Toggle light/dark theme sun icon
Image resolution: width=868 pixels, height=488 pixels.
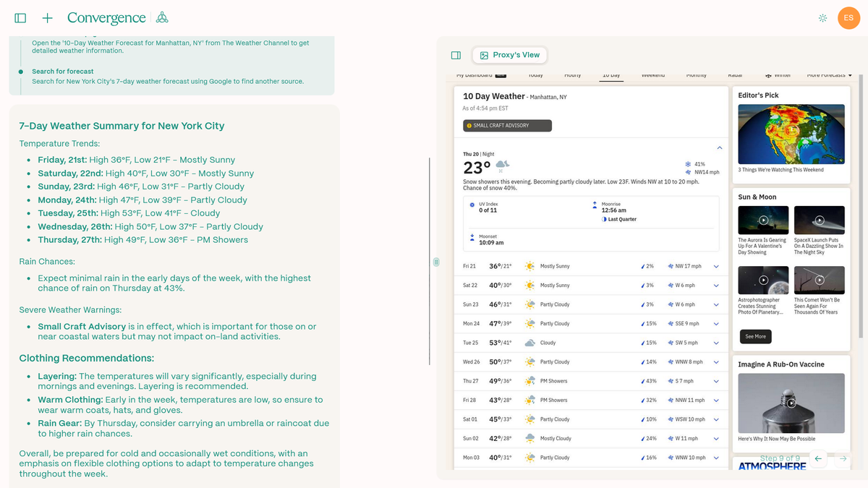pos(822,18)
